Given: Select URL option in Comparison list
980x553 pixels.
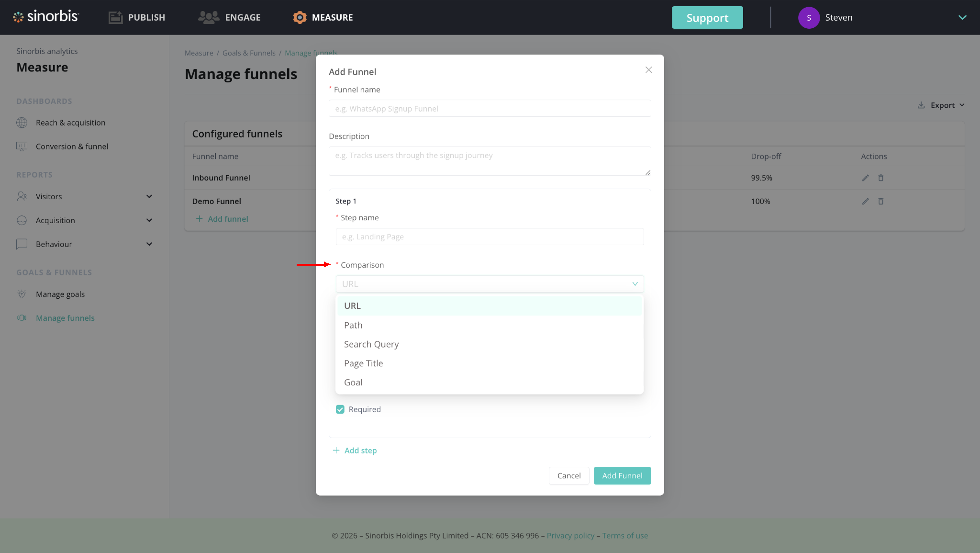Looking at the screenshot, I should (490, 306).
